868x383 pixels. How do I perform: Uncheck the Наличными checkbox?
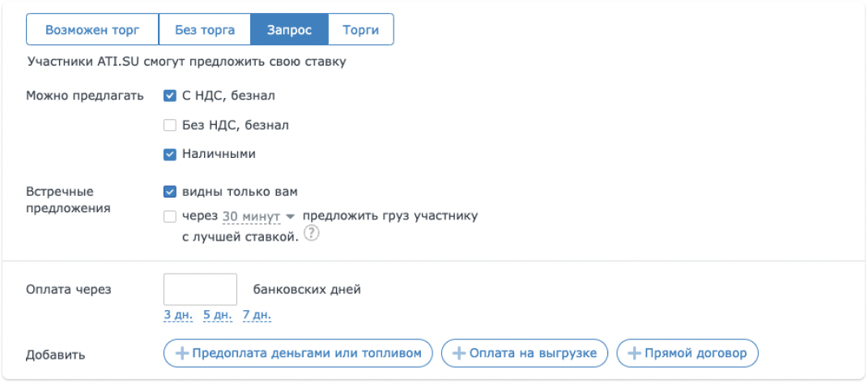tap(170, 153)
